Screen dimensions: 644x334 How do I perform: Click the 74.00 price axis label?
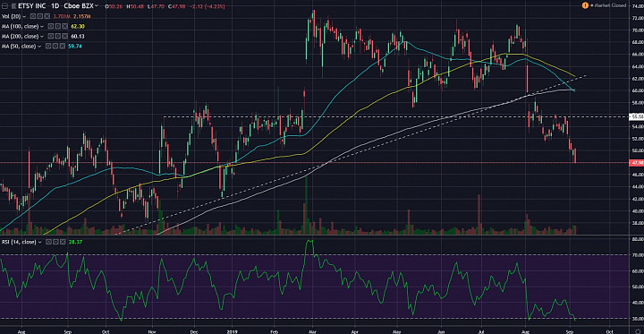pyautogui.click(x=638, y=5)
